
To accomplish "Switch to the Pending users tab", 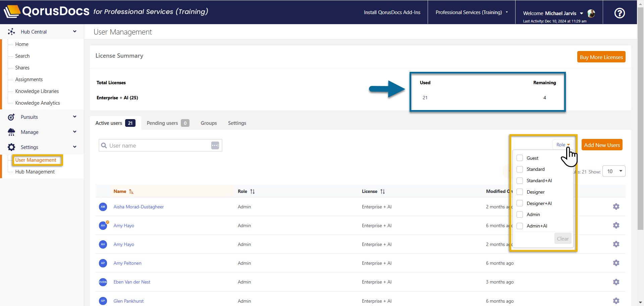I will tap(168, 123).
